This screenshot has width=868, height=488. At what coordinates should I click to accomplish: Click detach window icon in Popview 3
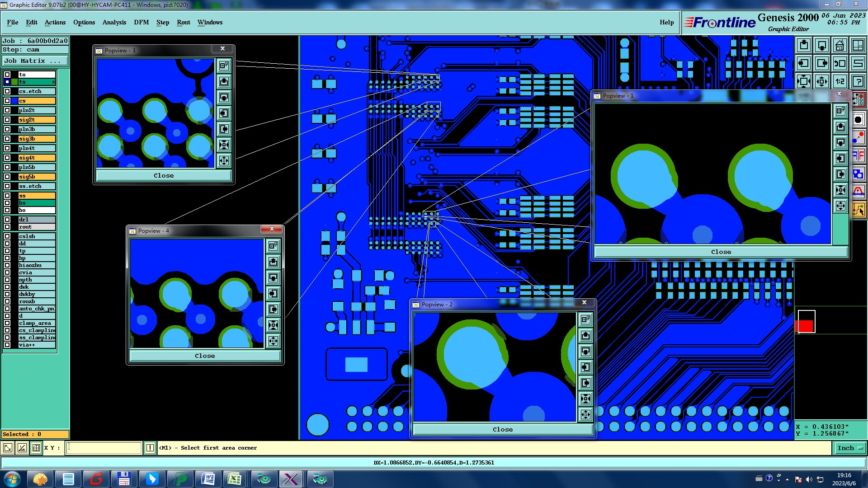point(224,66)
